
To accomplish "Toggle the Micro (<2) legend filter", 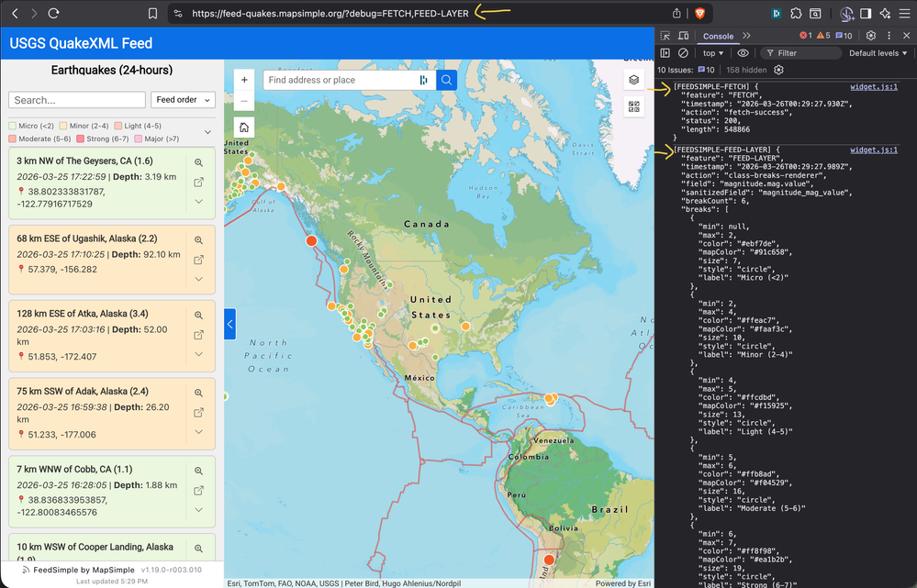I will (x=31, y=126).
